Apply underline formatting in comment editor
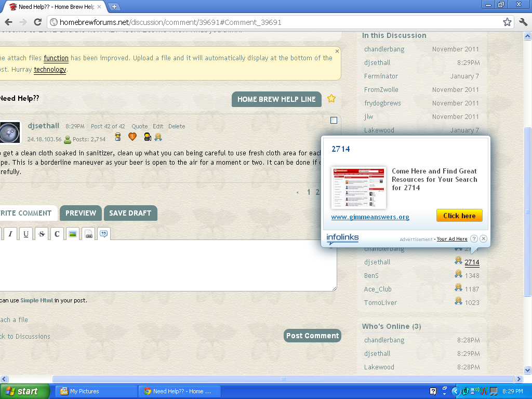 [26, 234]
